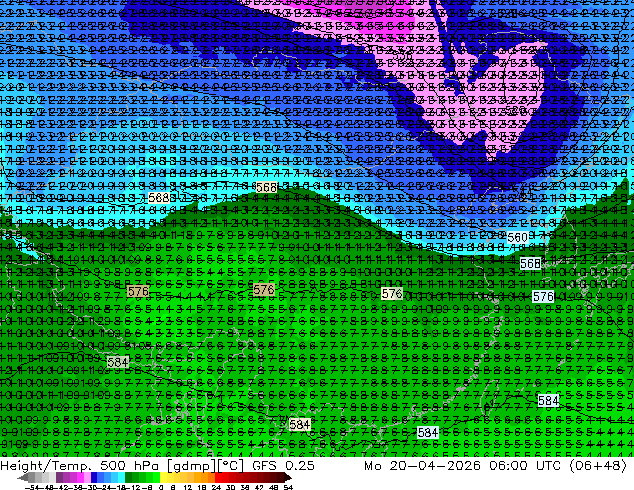This screenshot has height=490, width=634.
Task: Click the light grey swatch near -48 in the legend
Action: pos(45,477)
